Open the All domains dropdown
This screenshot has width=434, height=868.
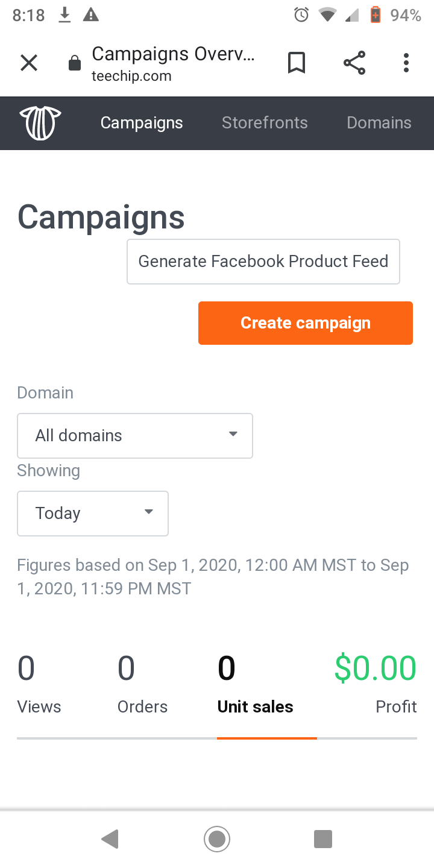coord(135,436)
